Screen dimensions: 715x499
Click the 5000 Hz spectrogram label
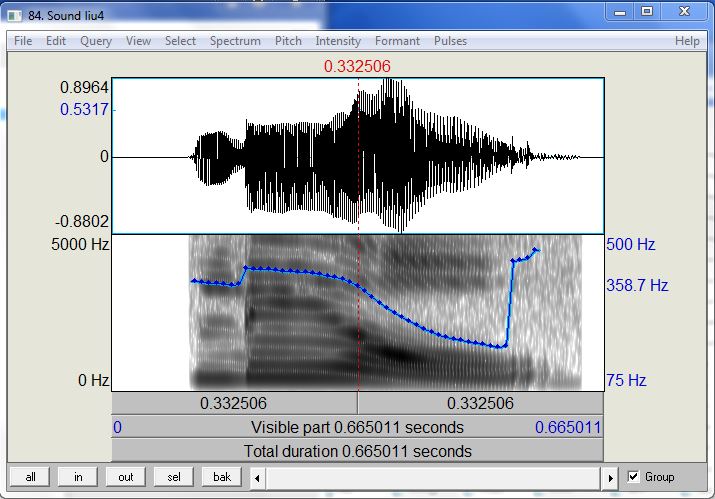point(80,244)
